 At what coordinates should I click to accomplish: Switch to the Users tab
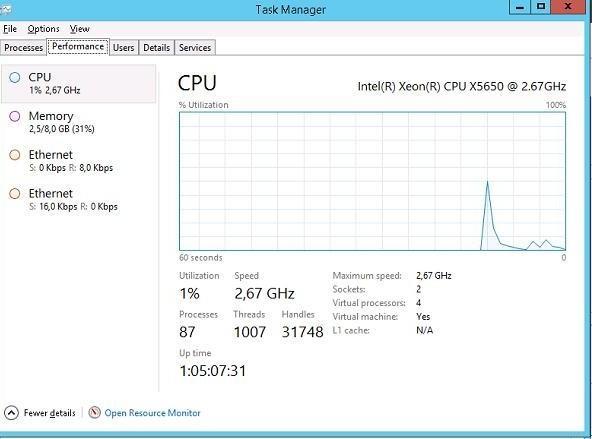click(x=123, y=48)
